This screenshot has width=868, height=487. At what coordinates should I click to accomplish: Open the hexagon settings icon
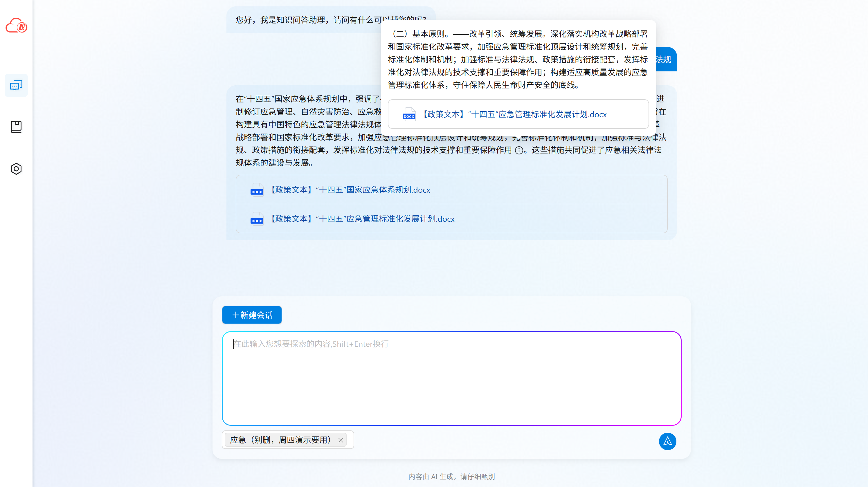tap(16, 169)
